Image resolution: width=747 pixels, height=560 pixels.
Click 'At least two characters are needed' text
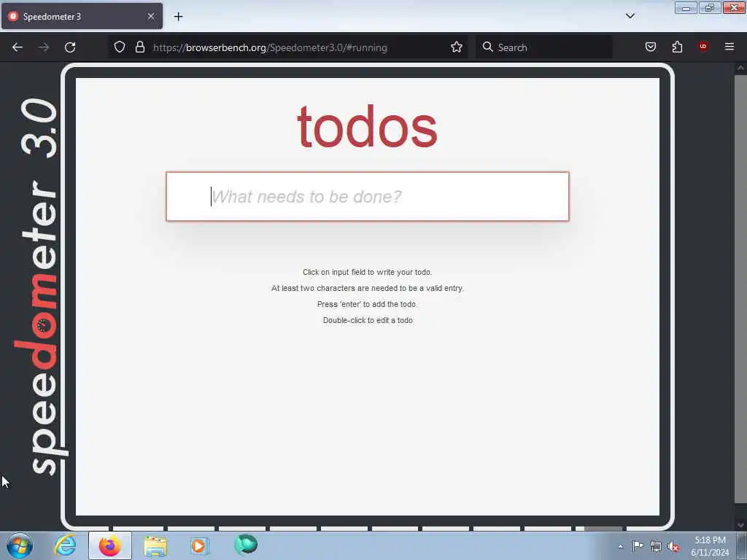(368, 288)
